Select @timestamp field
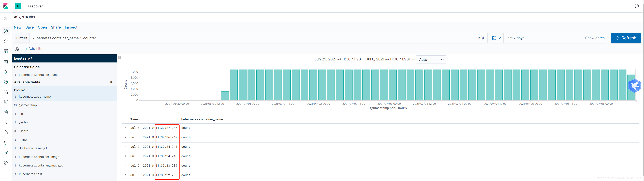 click(x=28, y=105)
